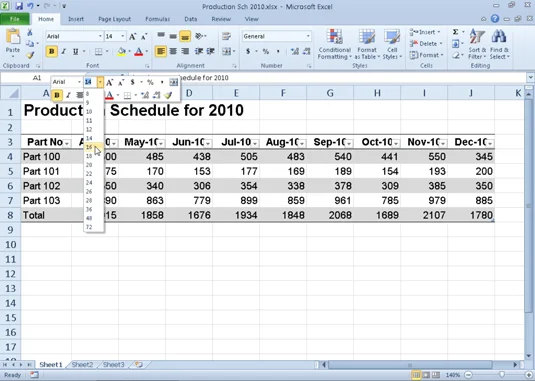
Task: Toggle Align Text Left in ribbon
Action: coord(160,52)
